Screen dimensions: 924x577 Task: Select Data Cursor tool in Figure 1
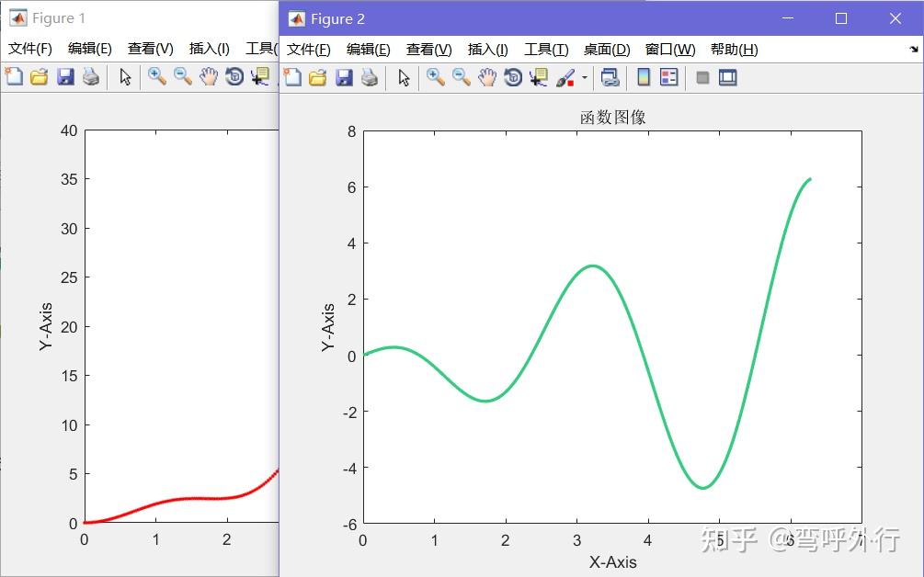(x=260, y=76)
